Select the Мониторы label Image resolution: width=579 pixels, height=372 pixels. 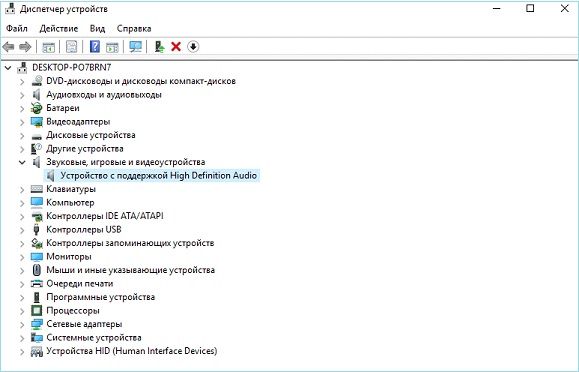[x=69, y=257]
